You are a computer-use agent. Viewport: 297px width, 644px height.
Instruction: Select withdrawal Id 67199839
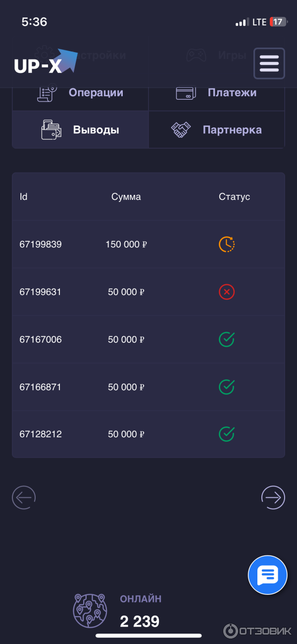tap(41, 244)
